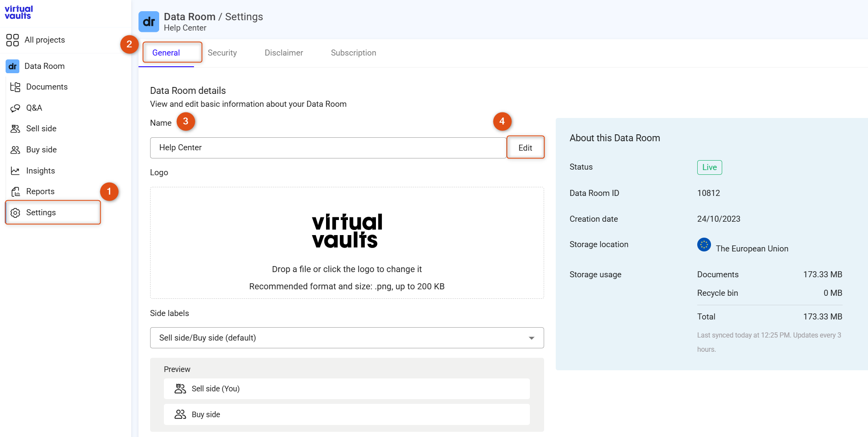Navigate to Documents in sidebar

tap(47, 87)
